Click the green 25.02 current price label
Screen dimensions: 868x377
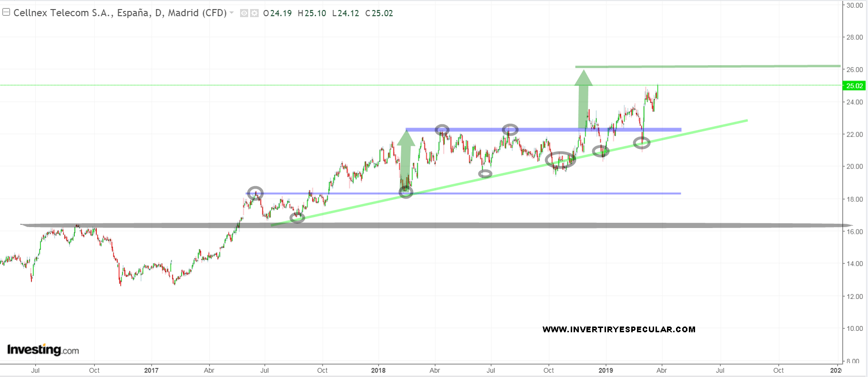854,86
